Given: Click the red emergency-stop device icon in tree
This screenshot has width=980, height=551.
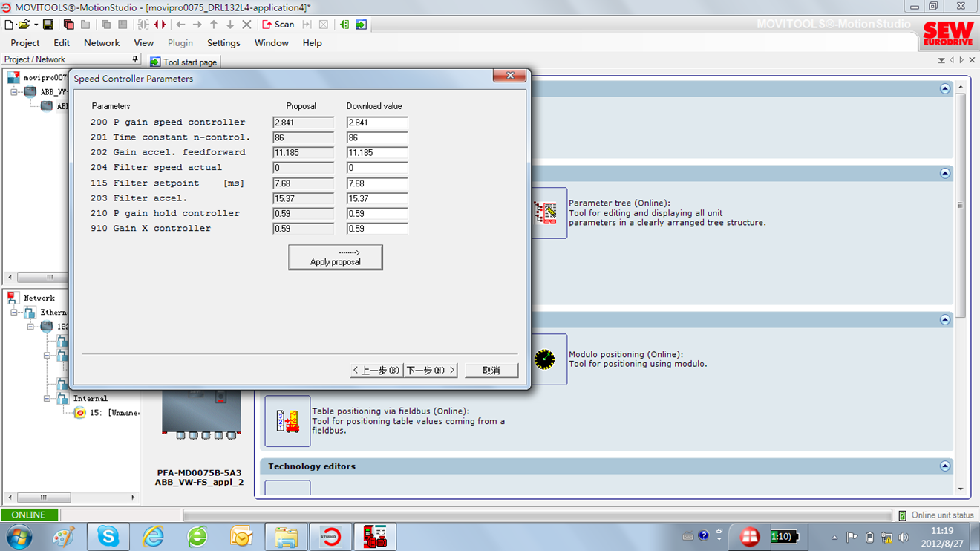Looking at the screenshot, I should [x=79, y=413].
